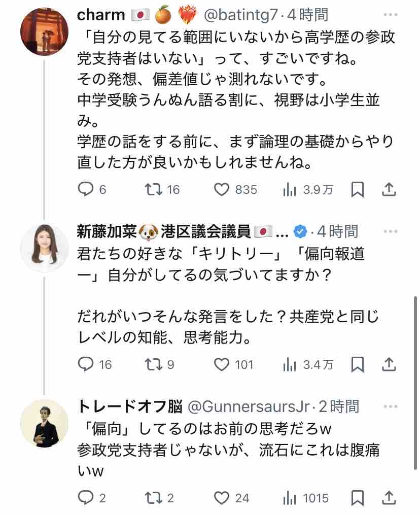Open more options on charm's tweet

tap(391, 15)
